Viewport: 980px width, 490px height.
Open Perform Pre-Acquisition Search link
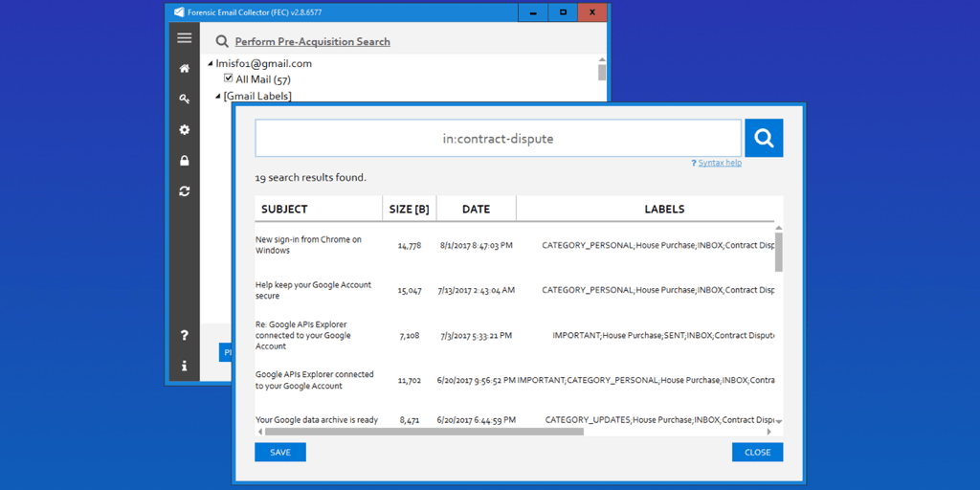click(x=313, y=42)
